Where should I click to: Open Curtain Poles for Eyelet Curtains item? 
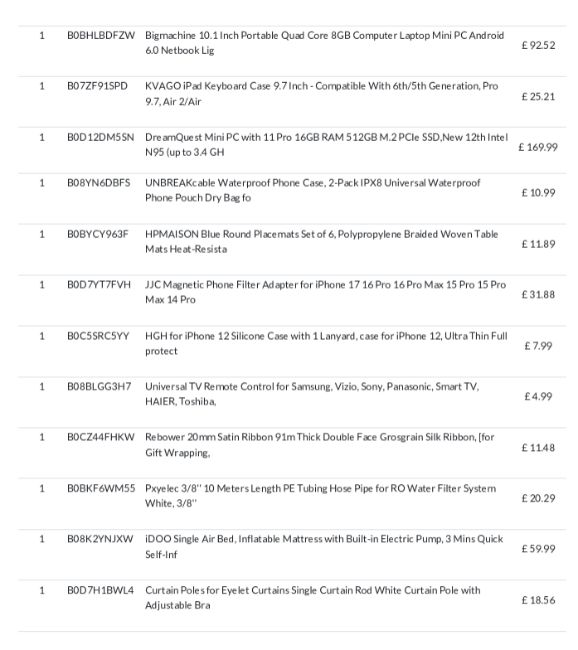[x=313, y=598]
